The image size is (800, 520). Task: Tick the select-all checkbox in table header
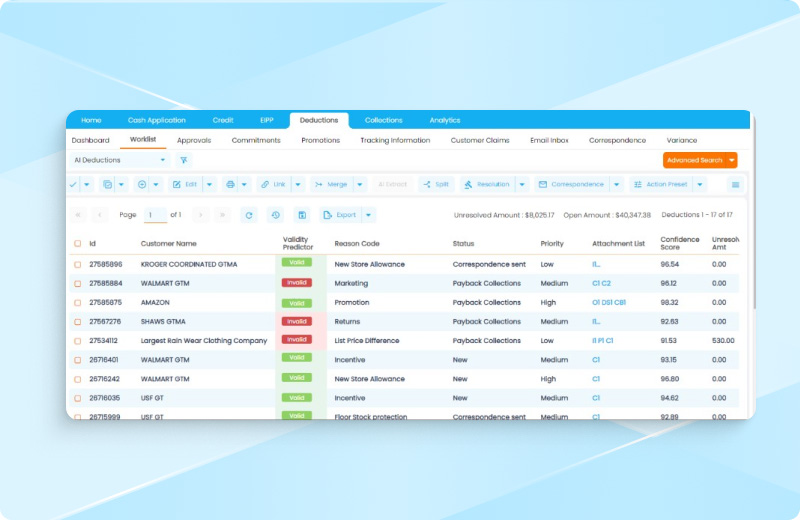(x=78, y=244)
